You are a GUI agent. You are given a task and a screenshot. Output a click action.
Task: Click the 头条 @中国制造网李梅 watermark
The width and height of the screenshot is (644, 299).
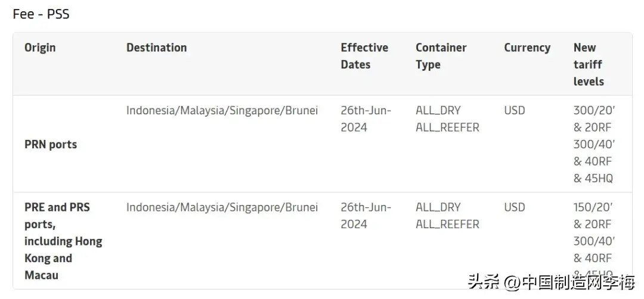(x=551, y=282)
